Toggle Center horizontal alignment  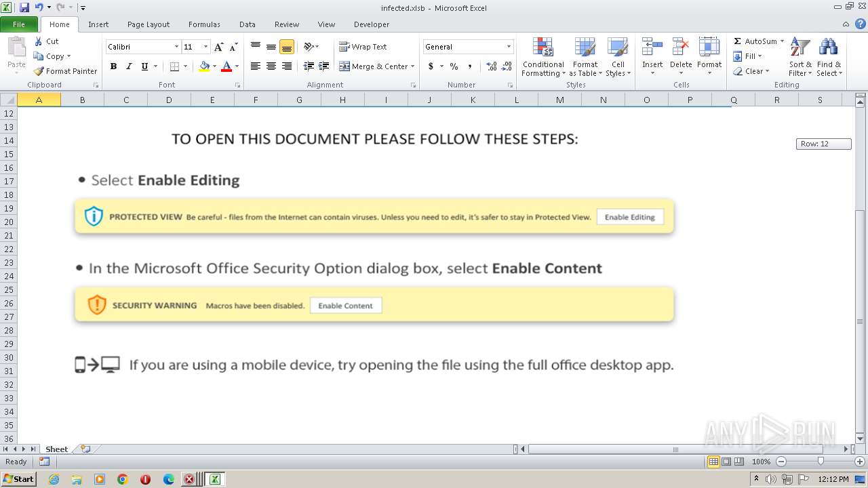point(271,66)
